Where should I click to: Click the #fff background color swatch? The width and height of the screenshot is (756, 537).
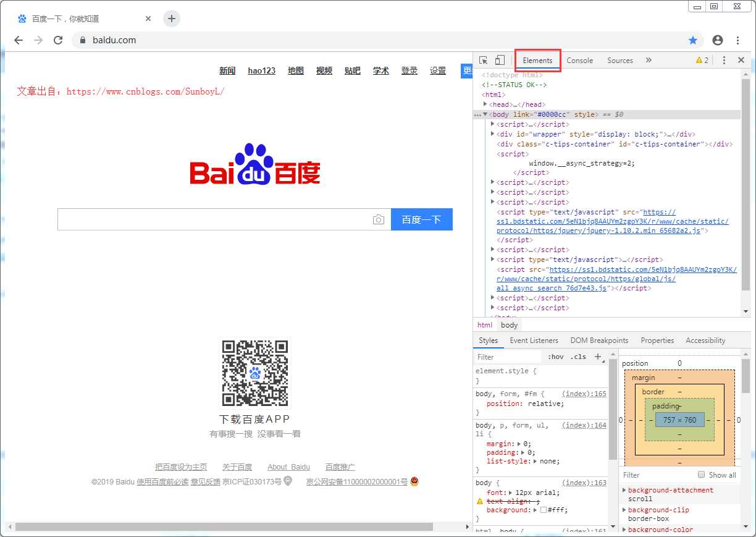[544, 510]
